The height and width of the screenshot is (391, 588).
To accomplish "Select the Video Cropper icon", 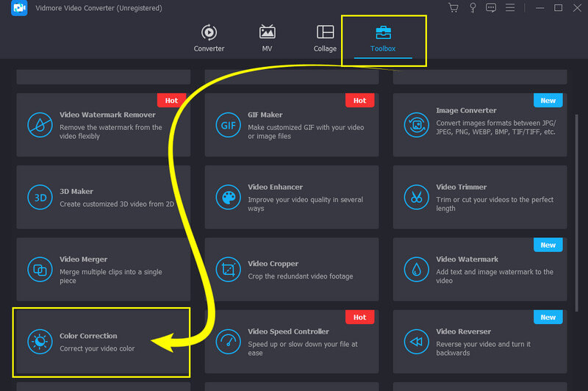I will click(228, 269).
